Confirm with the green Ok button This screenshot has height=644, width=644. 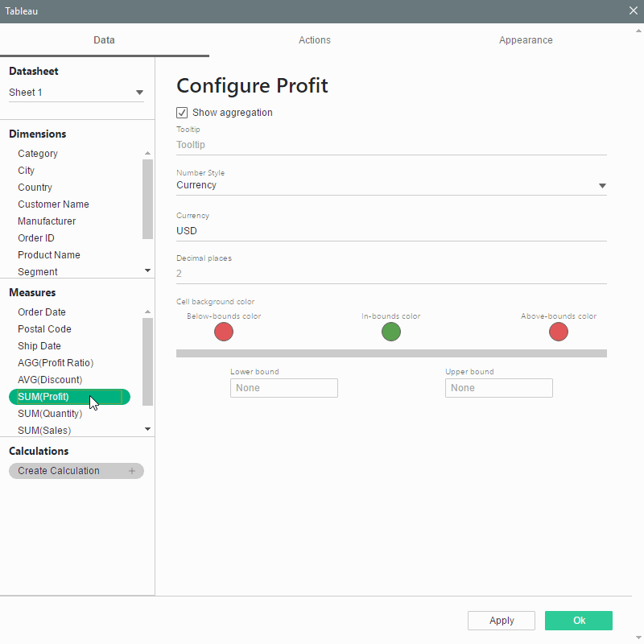click(578, 621)
